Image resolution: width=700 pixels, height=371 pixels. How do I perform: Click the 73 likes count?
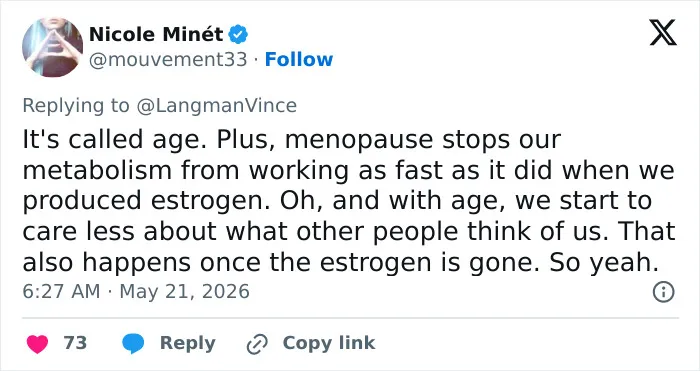tap(75, 343)
